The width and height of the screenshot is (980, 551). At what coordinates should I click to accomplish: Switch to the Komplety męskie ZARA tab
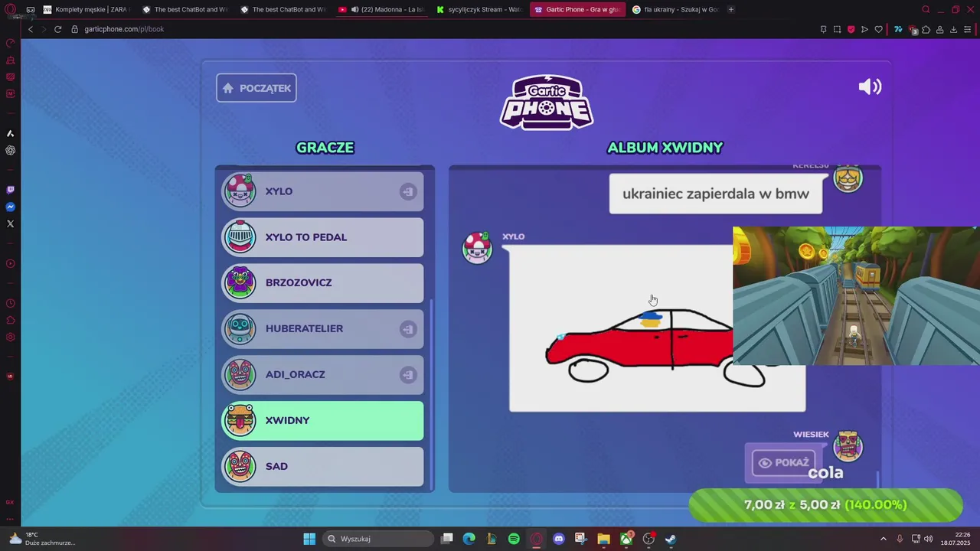click(x=87, y=10)
